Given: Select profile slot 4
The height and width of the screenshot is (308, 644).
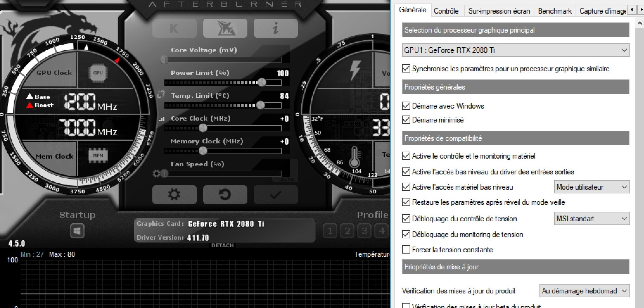Looking at the screenshot, I should coord(382,231).
